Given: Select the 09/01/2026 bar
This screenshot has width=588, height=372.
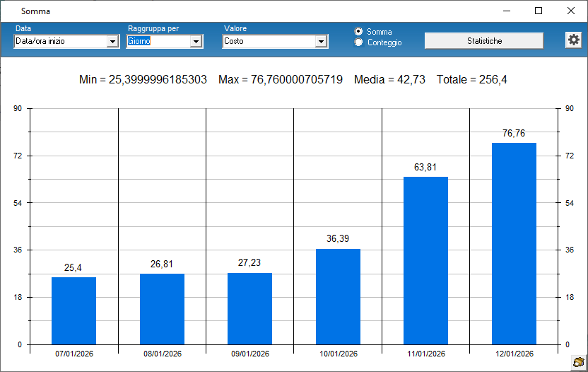Looking at the screenshot, I should point(249,309).
